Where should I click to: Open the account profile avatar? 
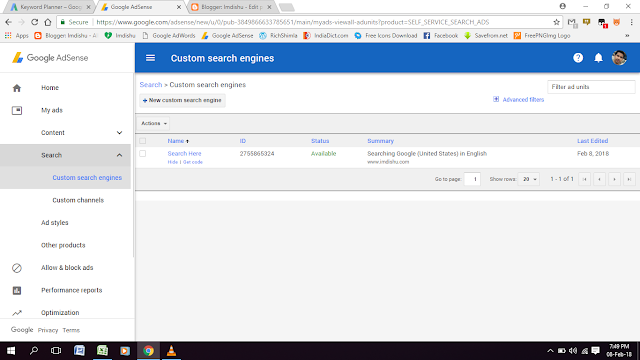pyautogui.click(x=619, y=58)
